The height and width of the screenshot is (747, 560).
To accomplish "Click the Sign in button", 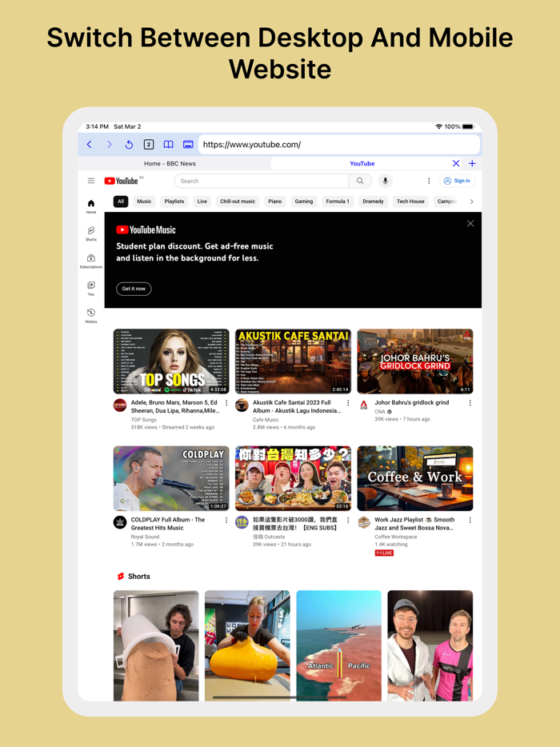I will (457, 181).
